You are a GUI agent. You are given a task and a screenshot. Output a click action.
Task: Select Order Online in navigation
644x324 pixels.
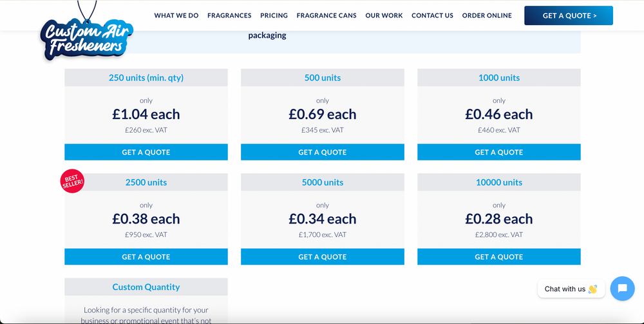click(x=487, y=15)
